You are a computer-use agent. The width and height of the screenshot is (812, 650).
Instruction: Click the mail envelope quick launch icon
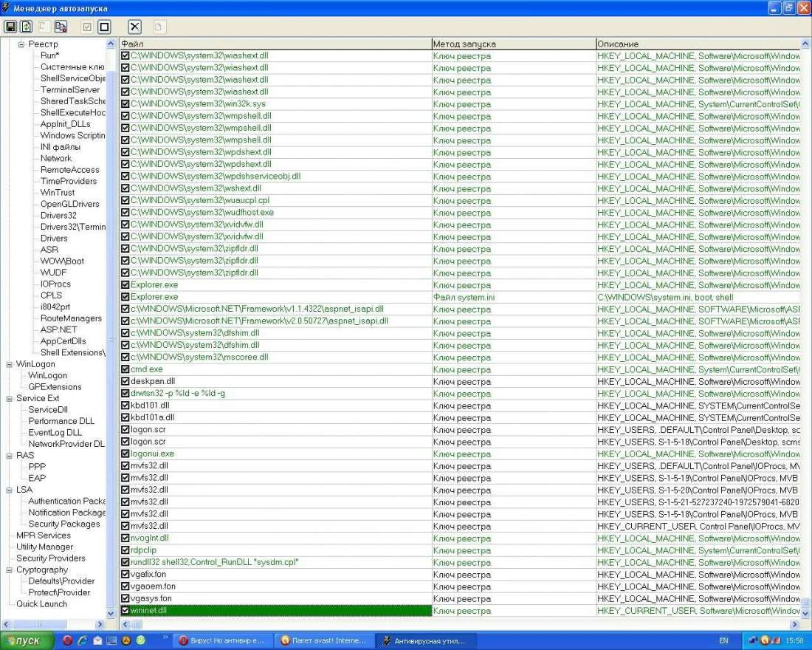pyautogui.click(x=97, y=640)
